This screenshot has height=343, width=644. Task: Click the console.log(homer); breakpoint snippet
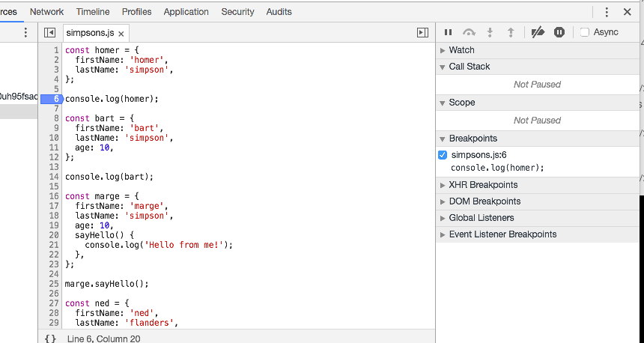pos(497,168)
